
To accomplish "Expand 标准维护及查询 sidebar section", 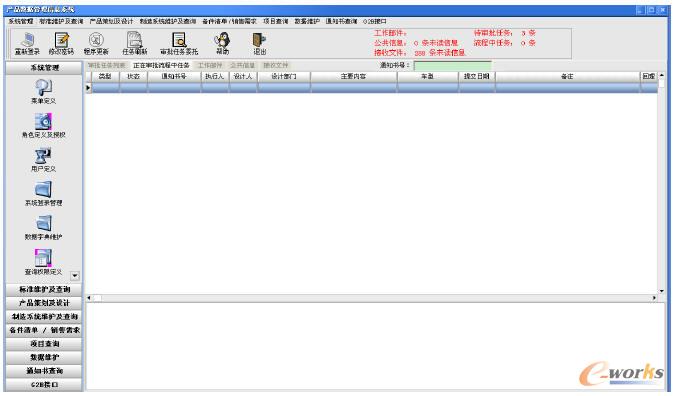I will click(44, 289).
